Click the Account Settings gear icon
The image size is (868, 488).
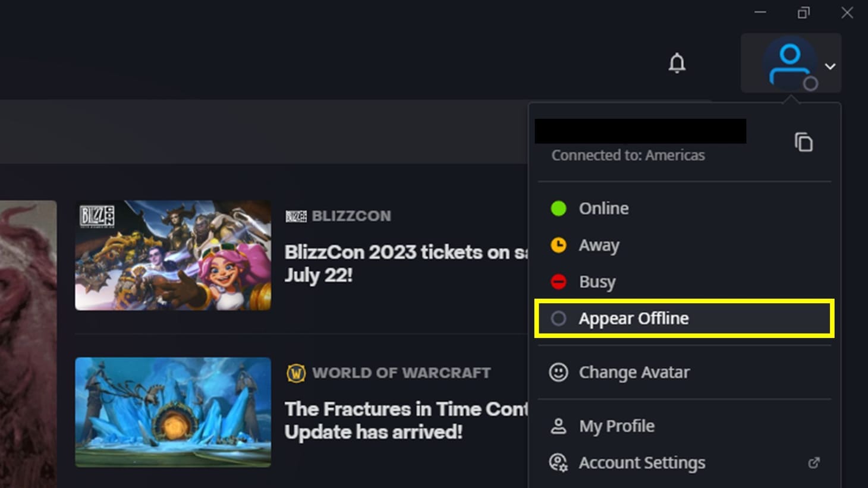click(x=558, y=462)
